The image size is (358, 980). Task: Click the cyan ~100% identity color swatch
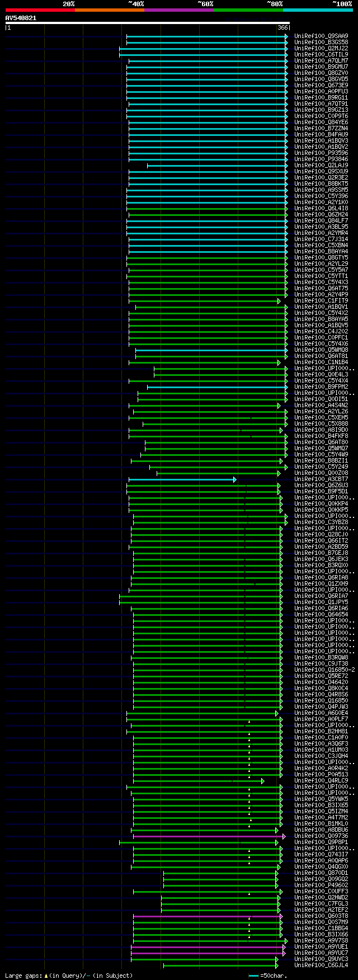point(318,10)
